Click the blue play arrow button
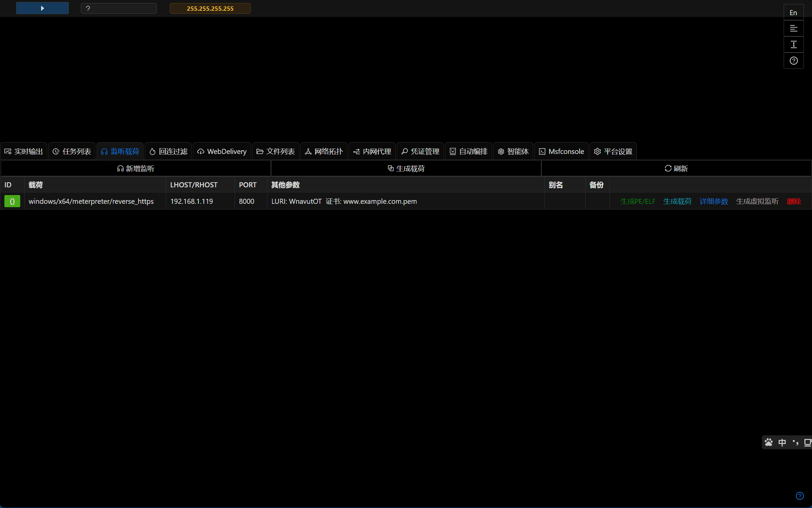 click(42, 8)
